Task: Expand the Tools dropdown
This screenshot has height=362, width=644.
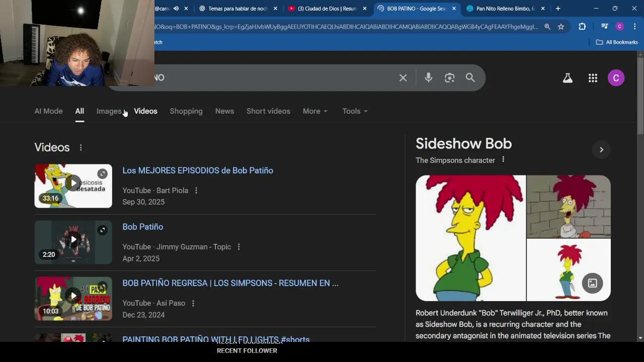Action: (355, 111)
